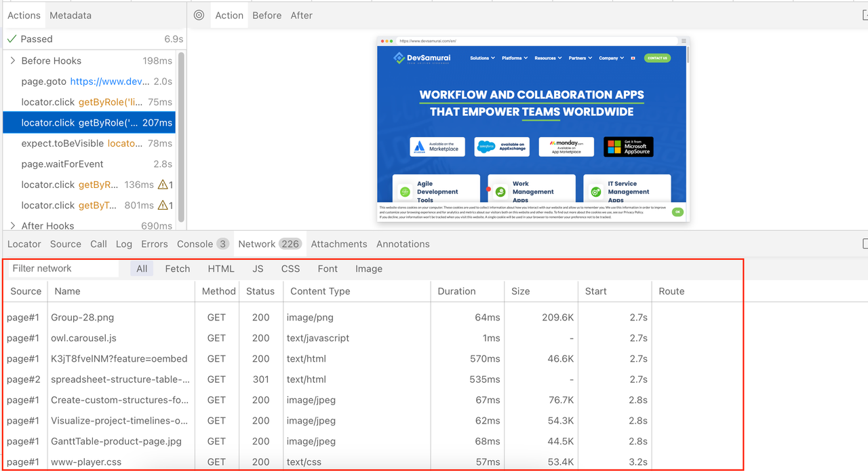Select the Before snapshot tab
Viewport: 868px width, 471px height.
pos(267,15)
